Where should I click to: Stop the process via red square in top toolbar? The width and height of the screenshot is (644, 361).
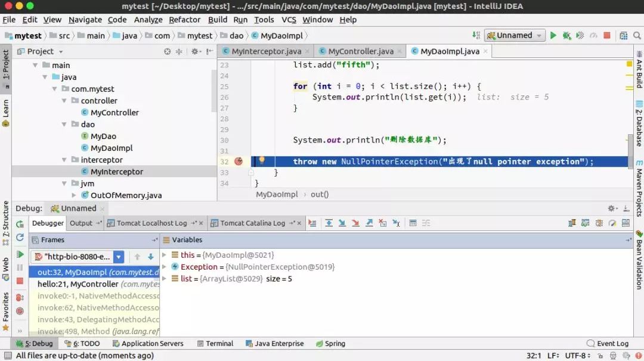point(606,35)
